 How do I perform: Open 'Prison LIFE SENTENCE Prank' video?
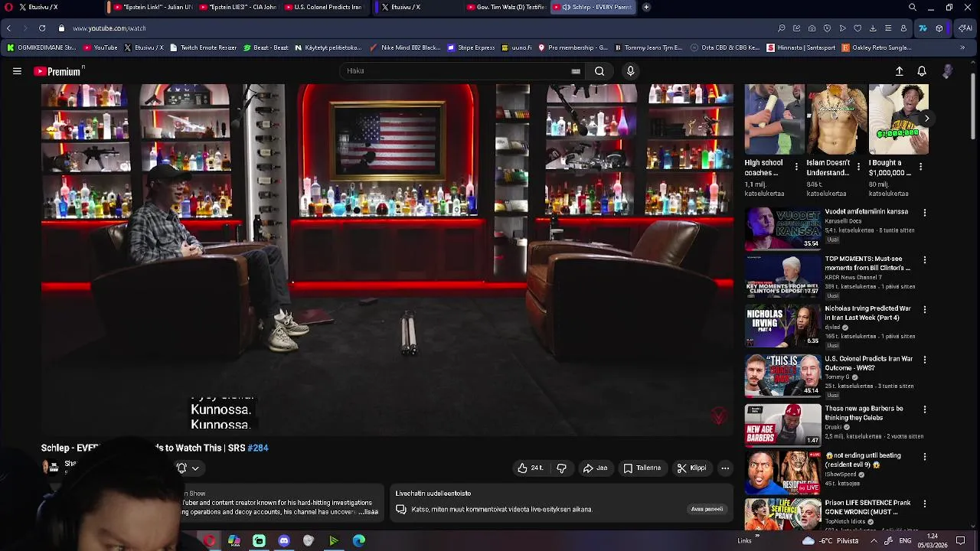(x=782, y=515)
